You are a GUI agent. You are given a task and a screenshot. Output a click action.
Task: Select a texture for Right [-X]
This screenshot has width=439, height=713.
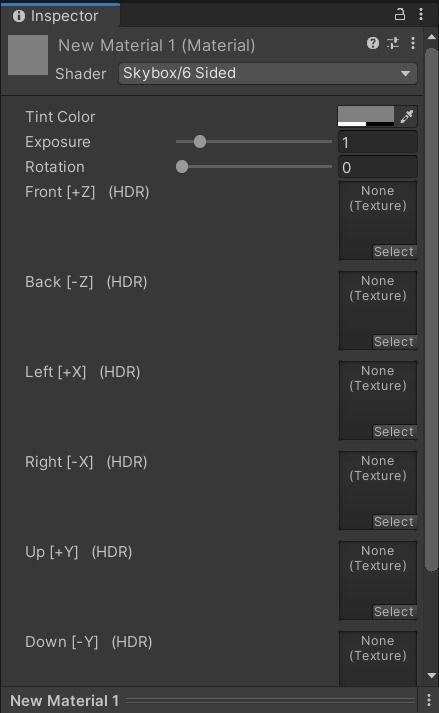pyautogui.click(x=394, y=522)
